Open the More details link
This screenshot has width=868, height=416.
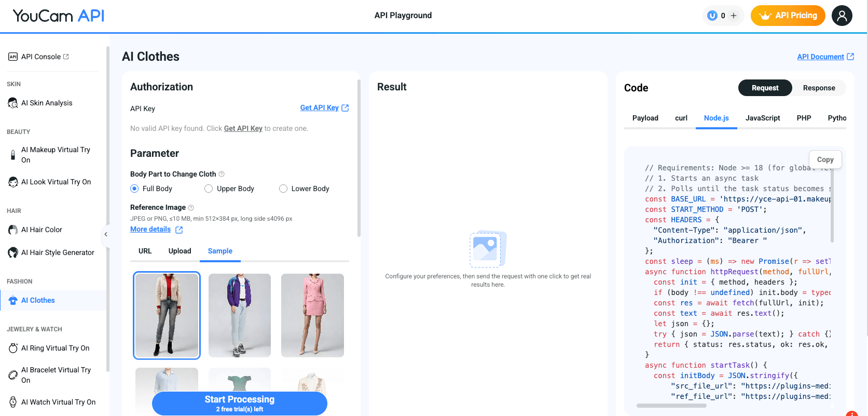click(x=150, y=229)
